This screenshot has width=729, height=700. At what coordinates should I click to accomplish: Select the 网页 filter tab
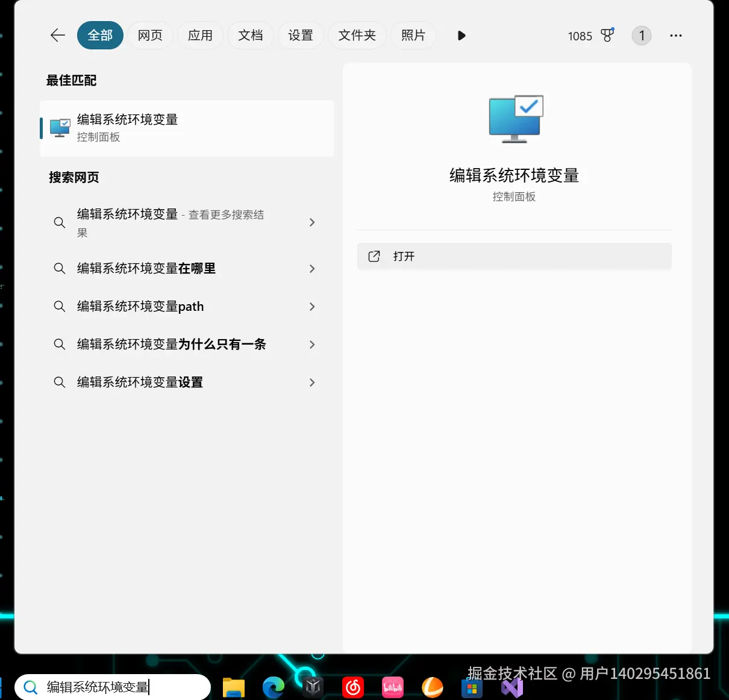click(150, 36)
